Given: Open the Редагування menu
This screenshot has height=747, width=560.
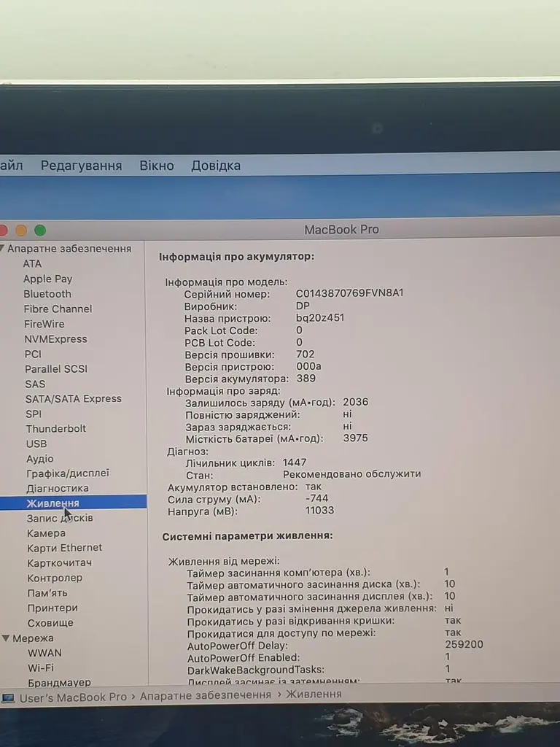Looking at the screenshot, I should 81,166.
